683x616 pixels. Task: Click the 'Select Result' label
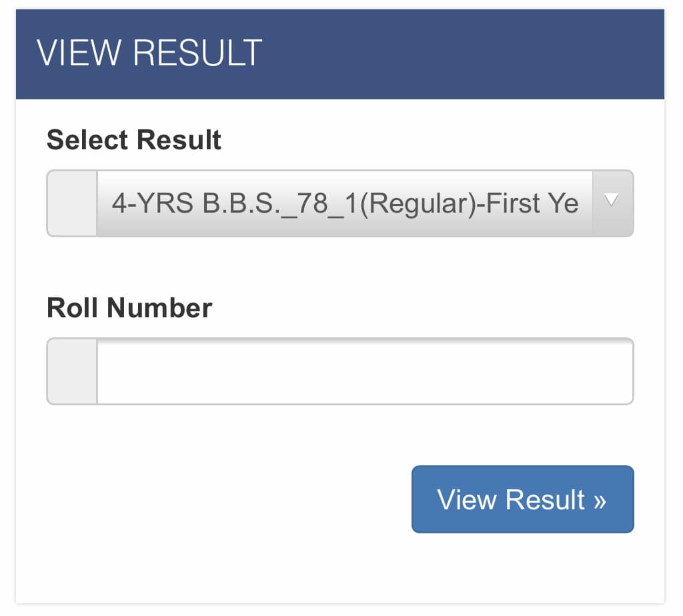pos(134,140)
